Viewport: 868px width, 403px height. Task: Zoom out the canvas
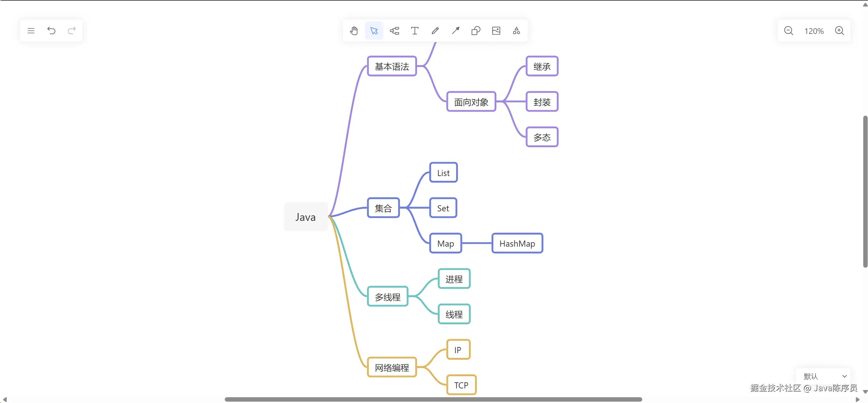788,31
